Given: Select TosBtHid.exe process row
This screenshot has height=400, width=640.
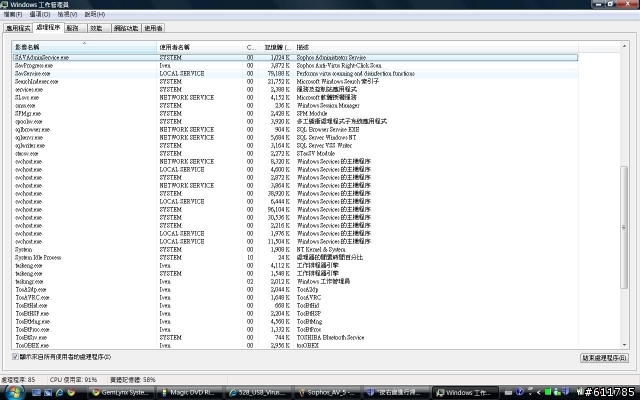Looking at the screenshot, I should click(x=295, y=305).
